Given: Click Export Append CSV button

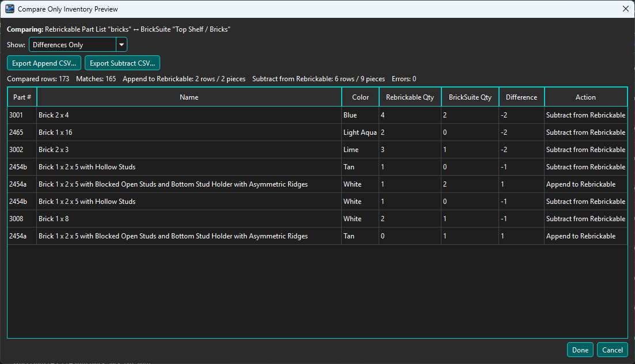Looking at the screenshot, I should click(x=44, y=63).
